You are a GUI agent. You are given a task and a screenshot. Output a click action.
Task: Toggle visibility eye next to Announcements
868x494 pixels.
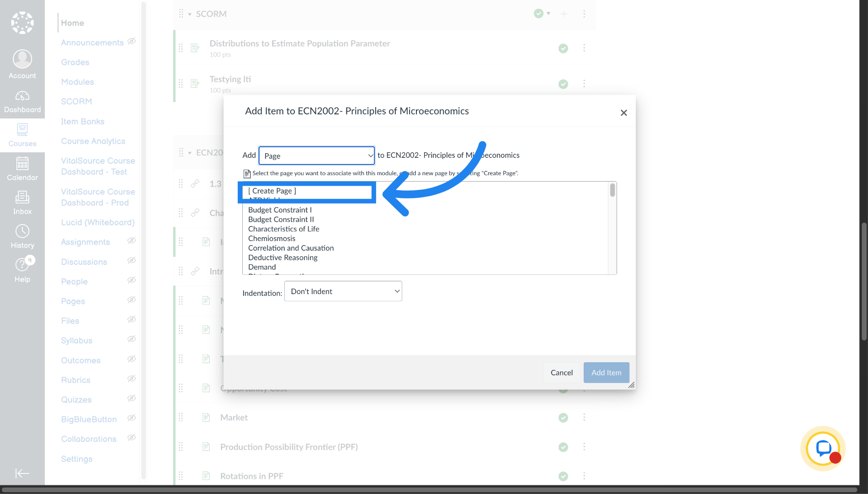click(132, 41)
